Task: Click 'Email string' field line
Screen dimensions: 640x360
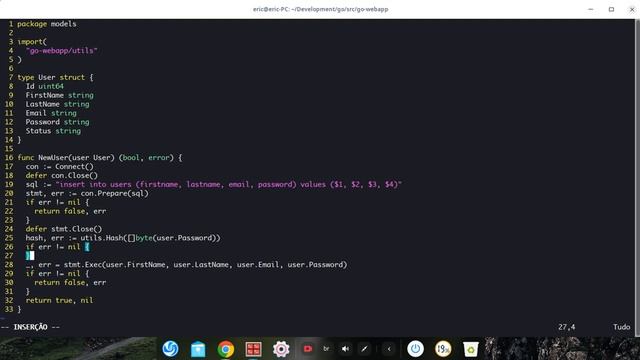Action: click(51, 113)
